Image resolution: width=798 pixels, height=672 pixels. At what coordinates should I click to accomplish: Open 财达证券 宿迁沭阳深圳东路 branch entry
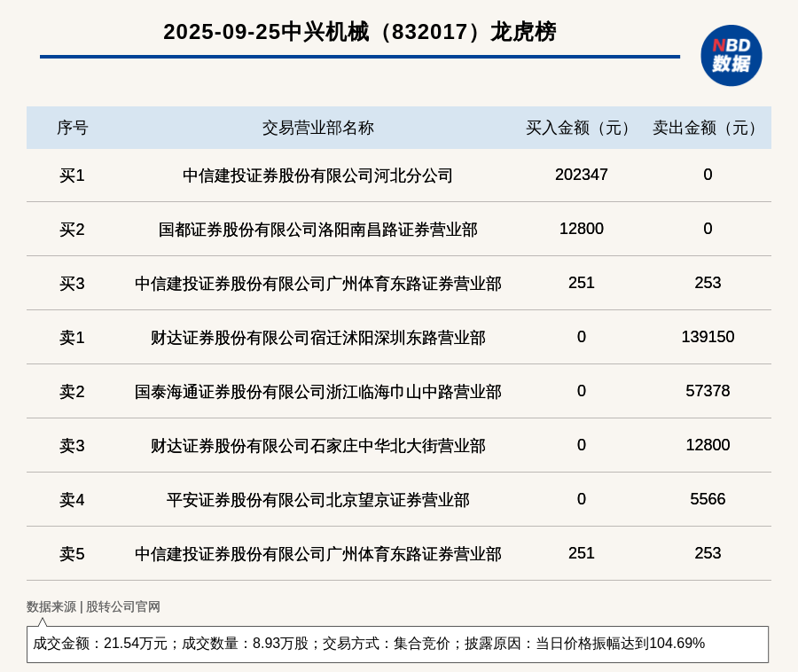[x=317, y=338]
